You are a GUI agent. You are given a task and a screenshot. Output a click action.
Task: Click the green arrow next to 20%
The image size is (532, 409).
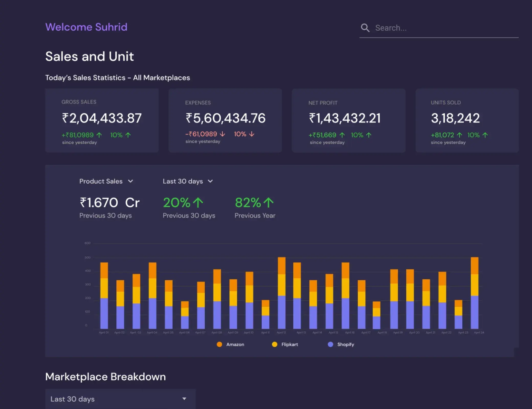click(198, 203)
